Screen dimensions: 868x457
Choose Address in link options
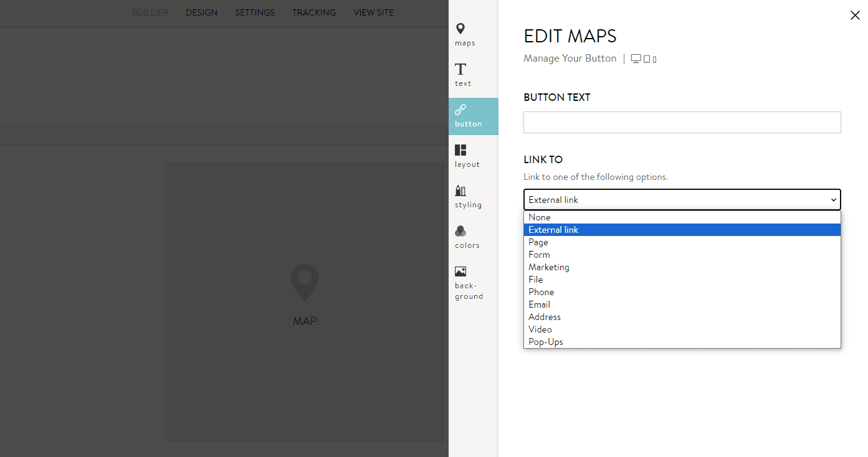click(682, 317)
